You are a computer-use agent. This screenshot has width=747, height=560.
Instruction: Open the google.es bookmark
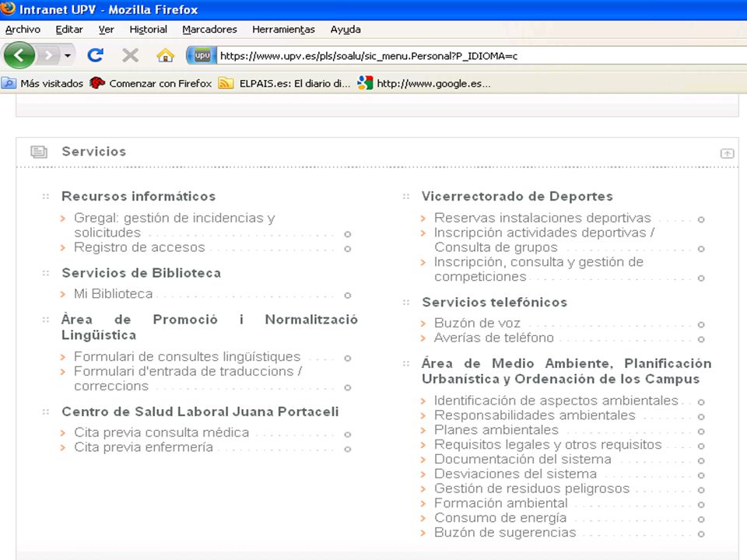pos(423,83)
